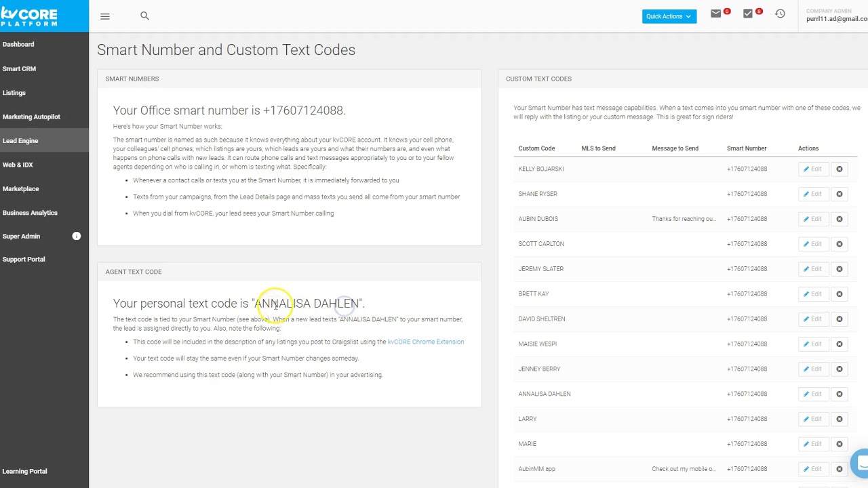868x488 pixels.
Task: Delete the KELLY BOJARSKI custom code
Action: click(840, 169)
